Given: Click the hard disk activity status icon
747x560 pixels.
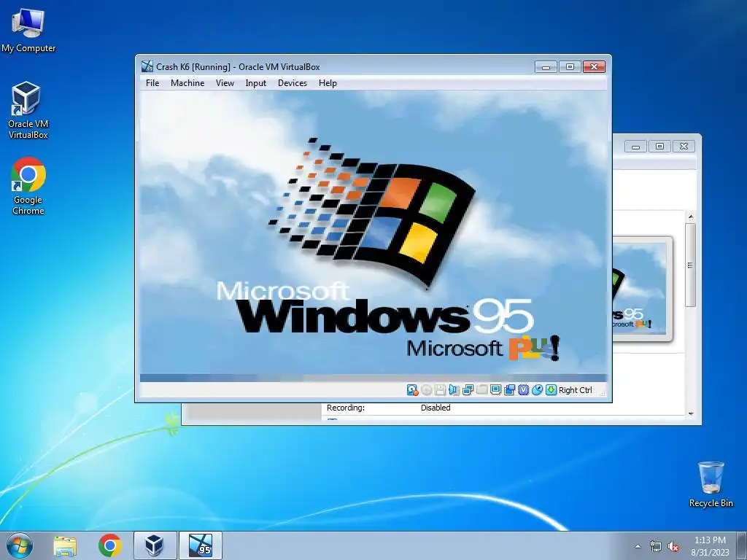Looking at the screenshot, I should [413, 390].
